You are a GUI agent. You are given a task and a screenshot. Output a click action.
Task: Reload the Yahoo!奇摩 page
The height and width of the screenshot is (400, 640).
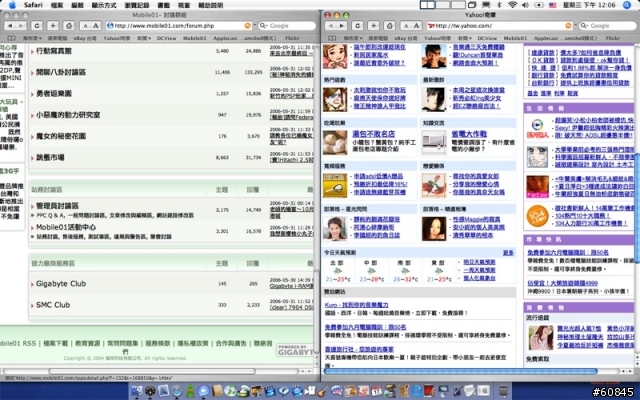coord(358,26)
